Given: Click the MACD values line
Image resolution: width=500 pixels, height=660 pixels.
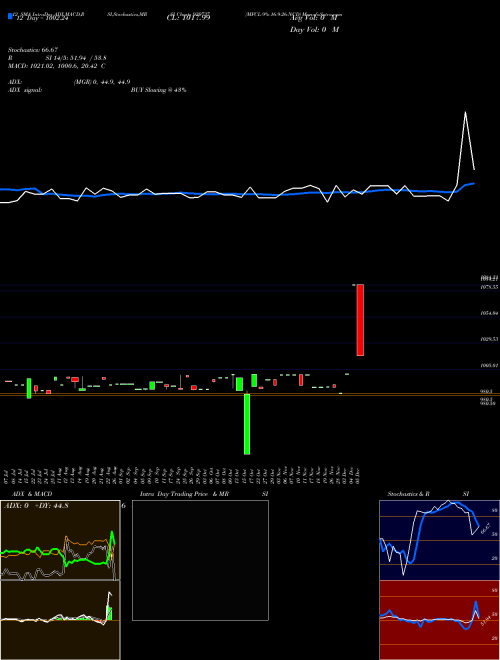Looking at the screenshot, I should coord(57,66).
